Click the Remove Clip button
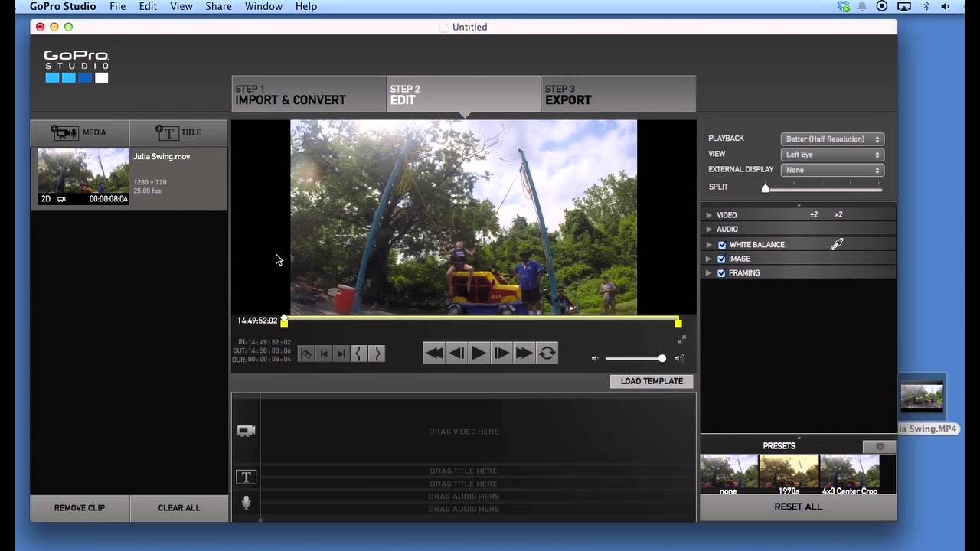980x551 pixels. click(x=80, y=508)
